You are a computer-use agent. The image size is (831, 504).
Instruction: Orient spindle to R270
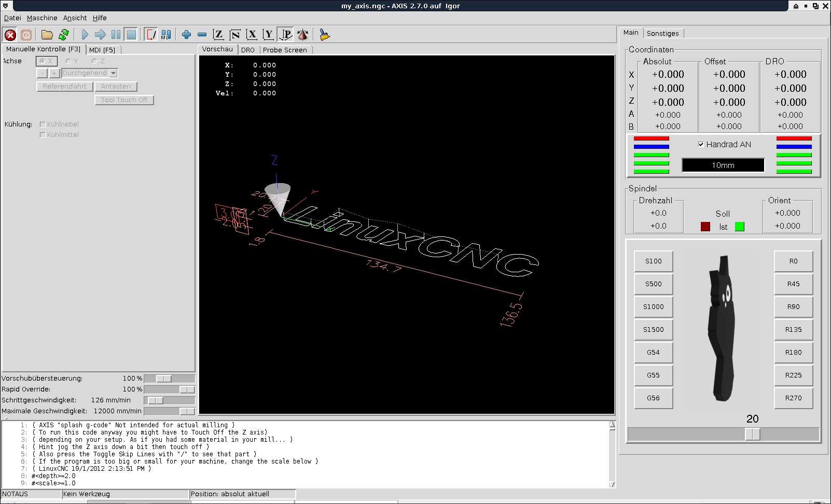click(794, 398)
